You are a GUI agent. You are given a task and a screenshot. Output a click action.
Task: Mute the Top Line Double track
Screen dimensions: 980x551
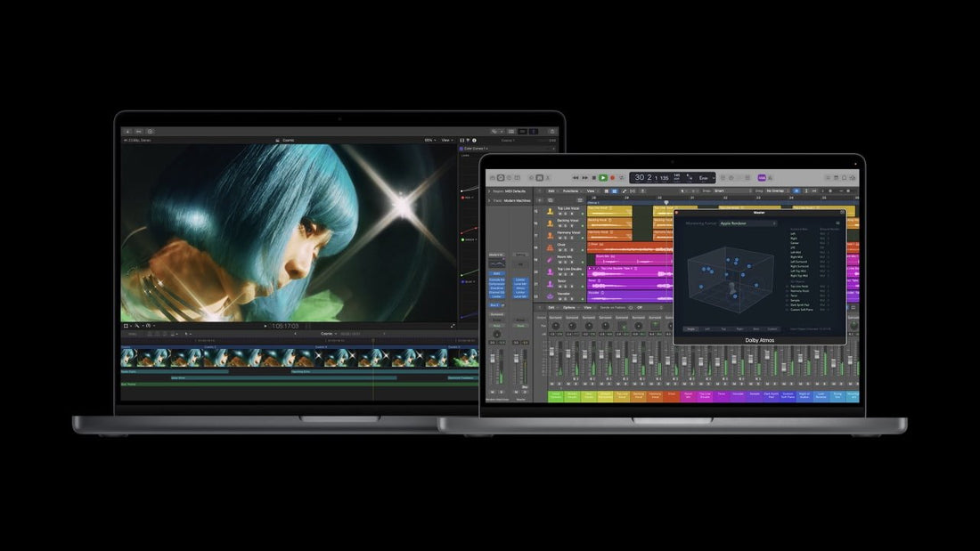(560, 274)
